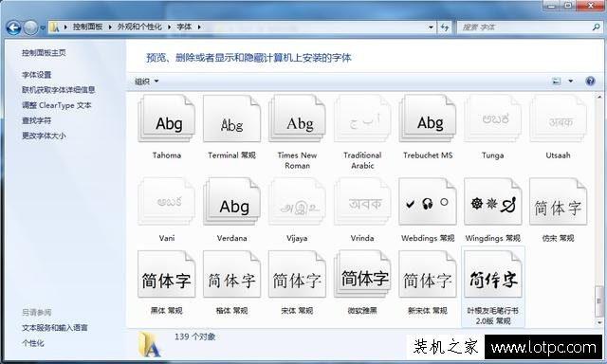Screen dimensions: 607x364
Task: Select the 仿宋 常规 font icon
Action: click(x=558, y=202)
